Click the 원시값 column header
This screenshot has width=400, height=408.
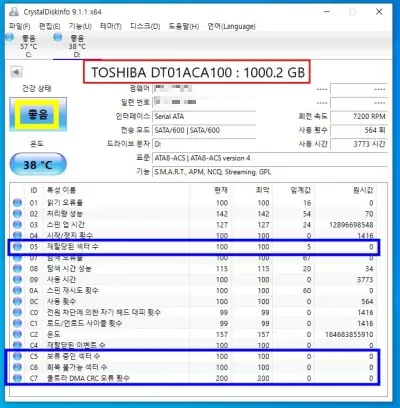click(x=363, y=190)
